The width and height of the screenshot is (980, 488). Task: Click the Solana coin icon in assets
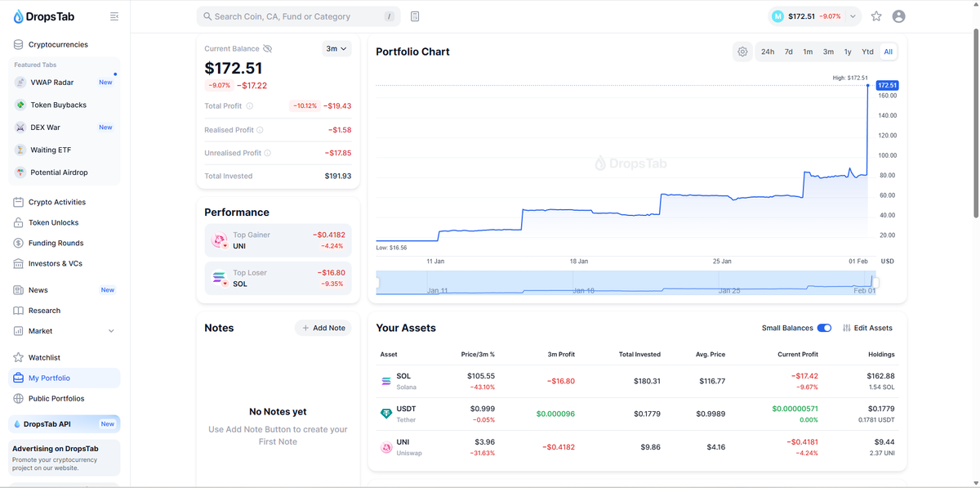pos(386,381)
